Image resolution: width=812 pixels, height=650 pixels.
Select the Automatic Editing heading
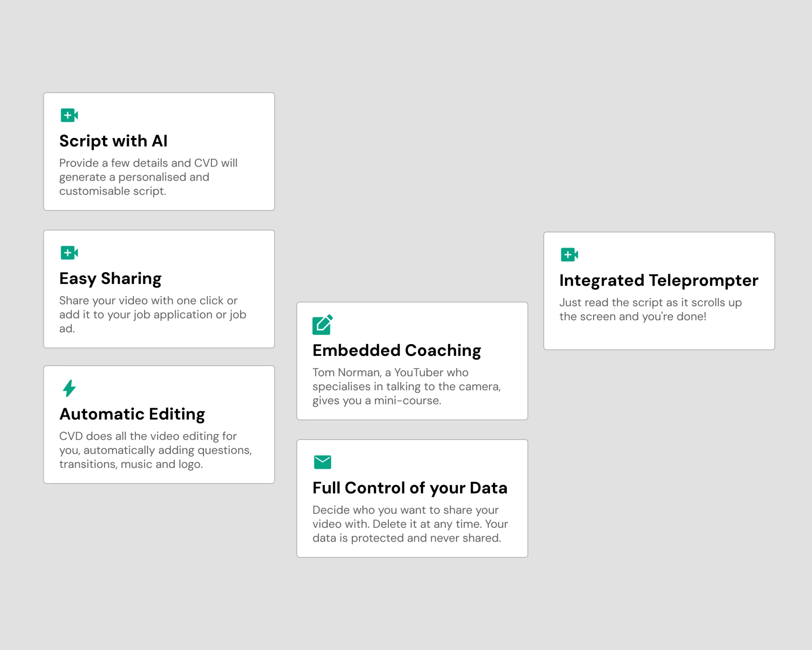pos(132,414)
